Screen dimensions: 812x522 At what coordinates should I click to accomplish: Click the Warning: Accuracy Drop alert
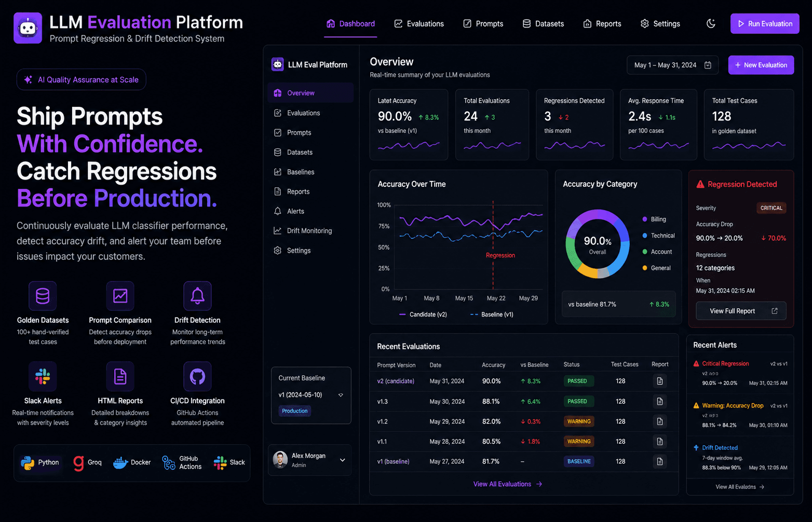pos(740,415)
